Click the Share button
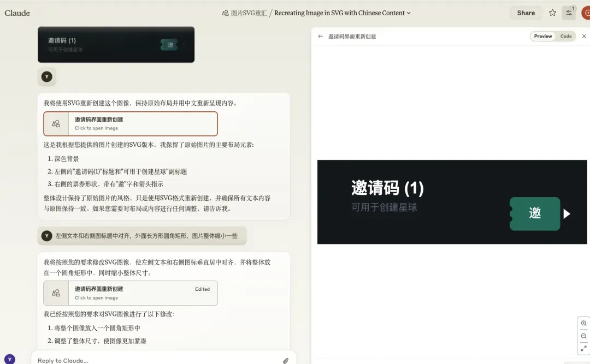The height and width of the screenshot is (364, 590). point(526,13)
